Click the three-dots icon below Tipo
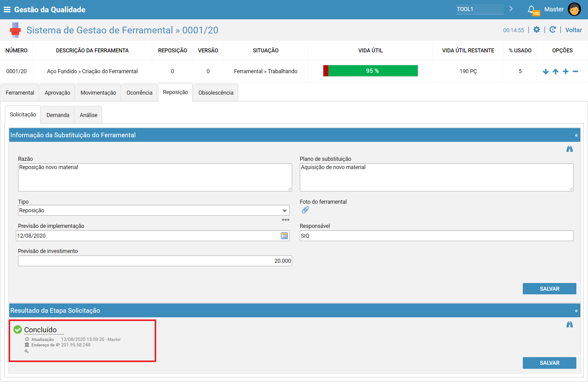The image size is (588, 385). [285, 220]
